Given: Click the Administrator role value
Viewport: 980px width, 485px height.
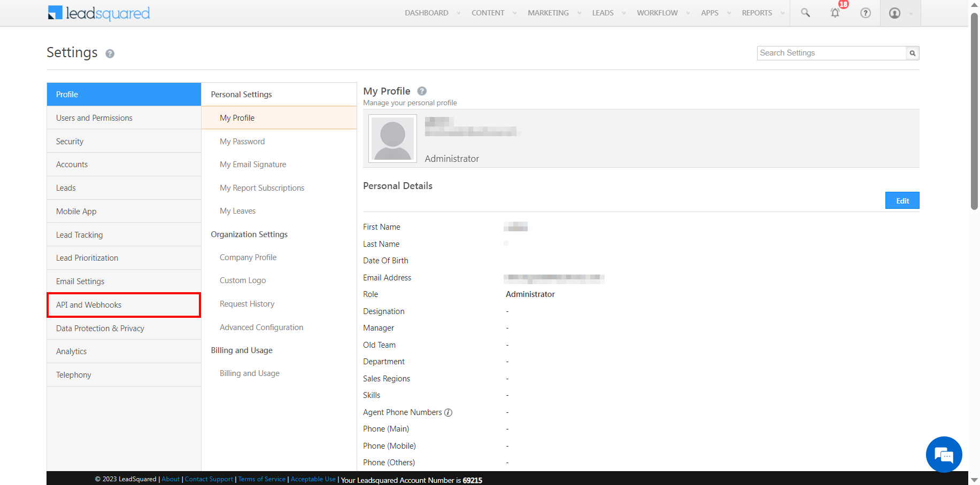Looking at the screenshot, I should pyautogui.click(x=530, y=294).
